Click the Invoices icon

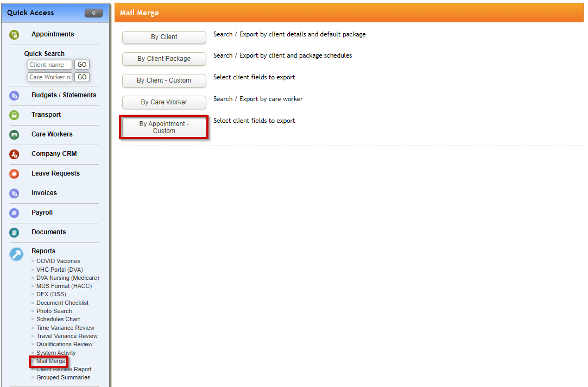tap(14, 193)
